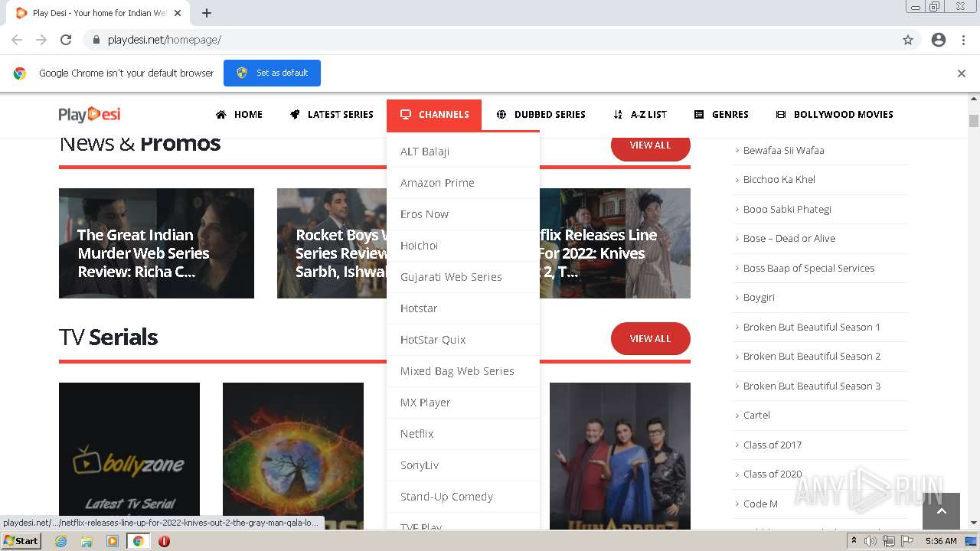Open Chrome profile icon
Screen dimensions: 980x551
pos(939,40)
